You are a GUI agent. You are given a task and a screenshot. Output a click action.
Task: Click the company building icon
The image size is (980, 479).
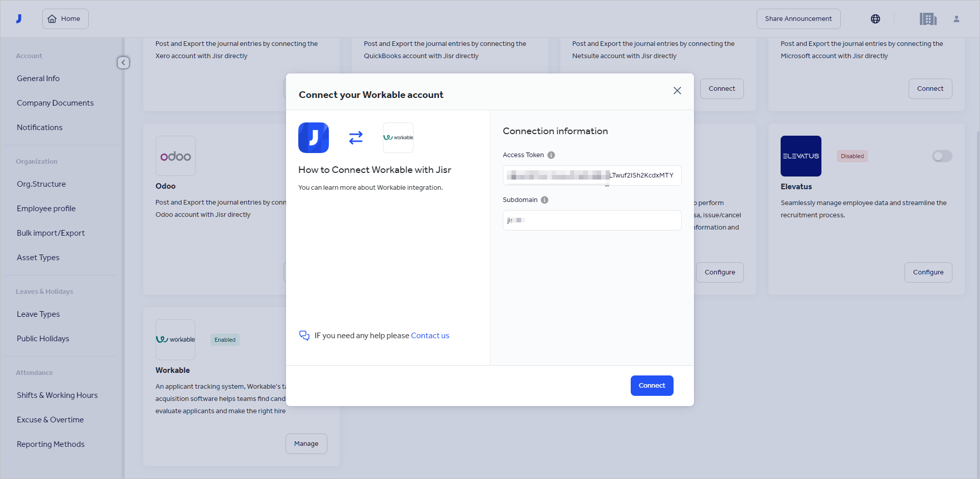click(x=928, y=18)
